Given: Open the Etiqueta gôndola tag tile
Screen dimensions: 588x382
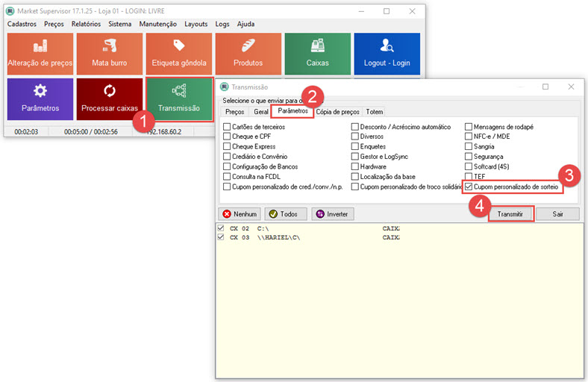Looking at the screenshot, I should point(179,54).
